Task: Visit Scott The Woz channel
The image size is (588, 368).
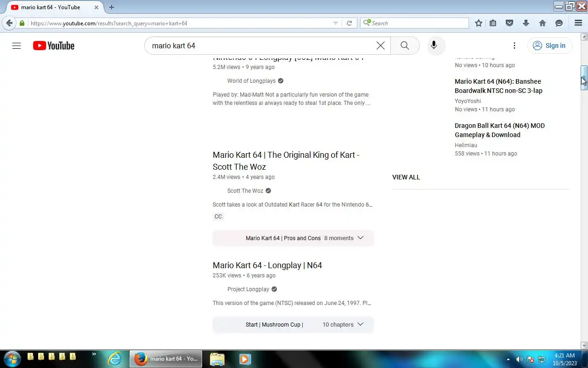Action: click(245, 191)
